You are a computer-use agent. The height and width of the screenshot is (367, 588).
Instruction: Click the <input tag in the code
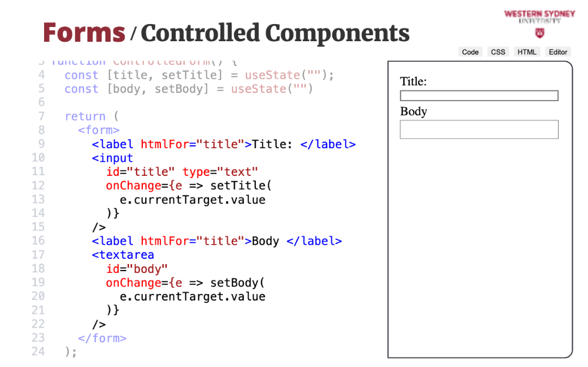point(112,158)
